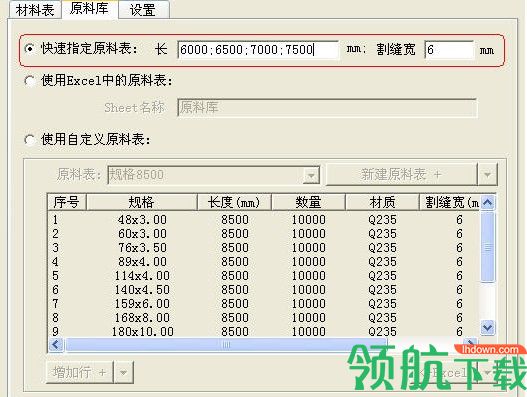Select the 使用自定义原料表 radio option
The image size is (527, 397).
point(30,140)
